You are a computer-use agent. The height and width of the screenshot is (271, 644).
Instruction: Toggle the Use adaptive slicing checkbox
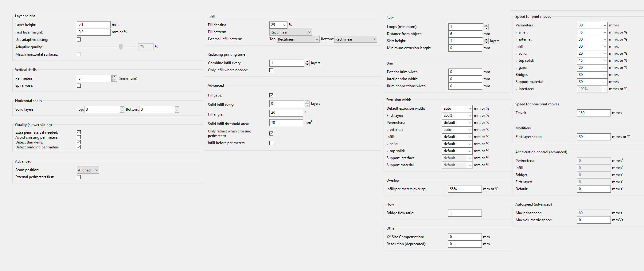point(79,40)
